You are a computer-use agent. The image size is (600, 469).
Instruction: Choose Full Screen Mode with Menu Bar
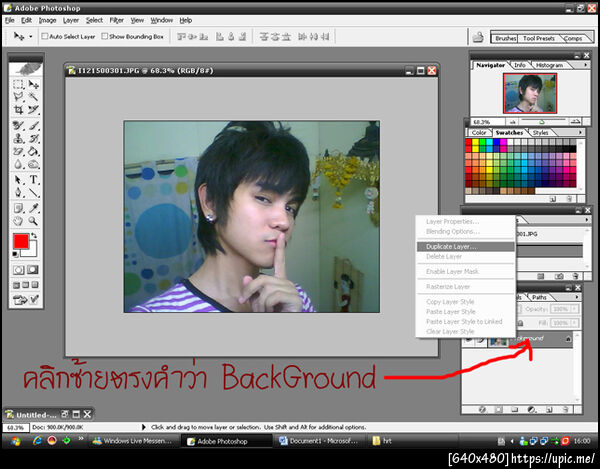[x=26, y=285]
